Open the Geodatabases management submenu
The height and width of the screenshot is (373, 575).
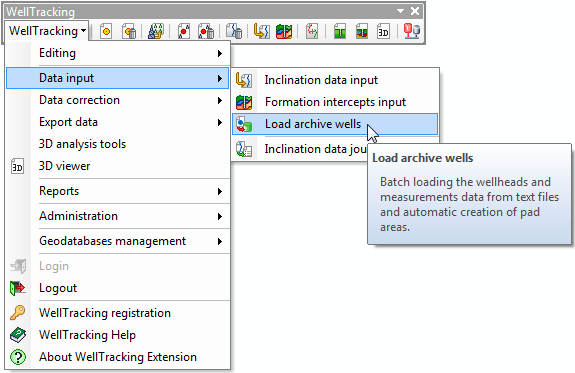tap(117, 241)
